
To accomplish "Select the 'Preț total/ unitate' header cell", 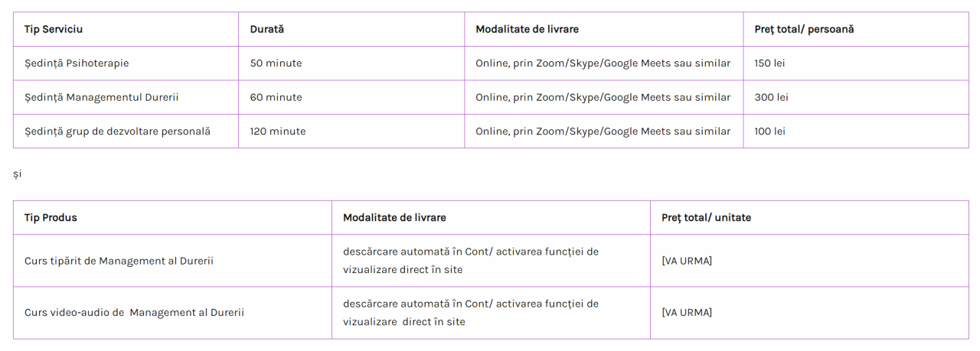I will click(706, 218).
